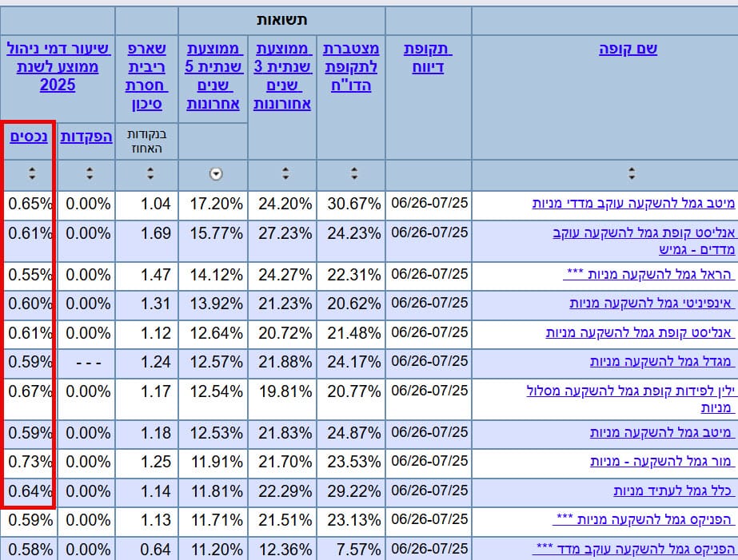Open אינפיניטי גמל להשקעה מניות fund
Screen dimensions: 738x560
[652, 304]
